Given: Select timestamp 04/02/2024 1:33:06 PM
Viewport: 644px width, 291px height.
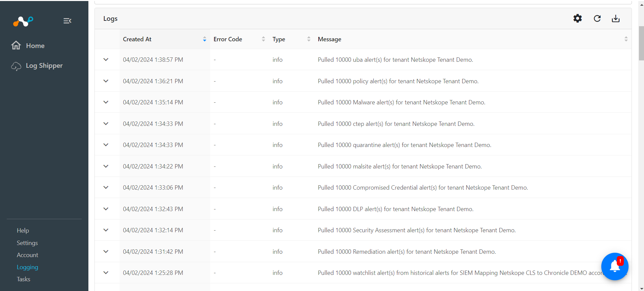Looking at the screenshot, I should pos(153,188).
